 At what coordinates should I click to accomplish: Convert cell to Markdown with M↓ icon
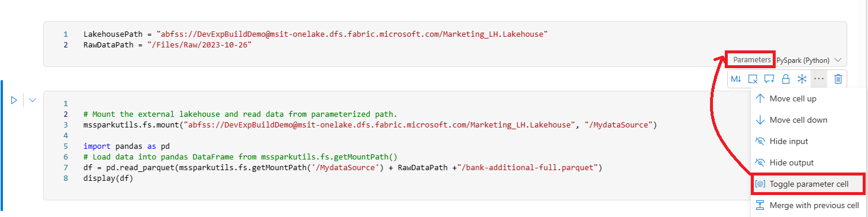pyautogui.click(x=735, y=79)
